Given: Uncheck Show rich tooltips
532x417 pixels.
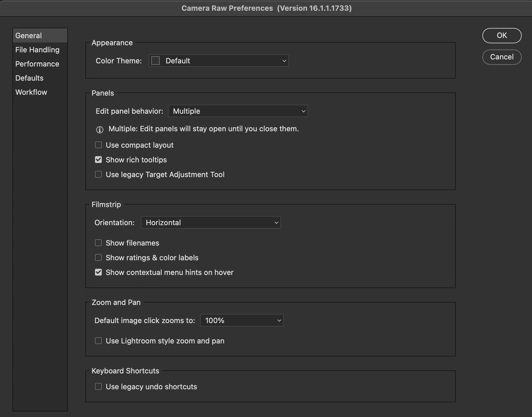Looking at the screenshot, I should click(98, 160).
